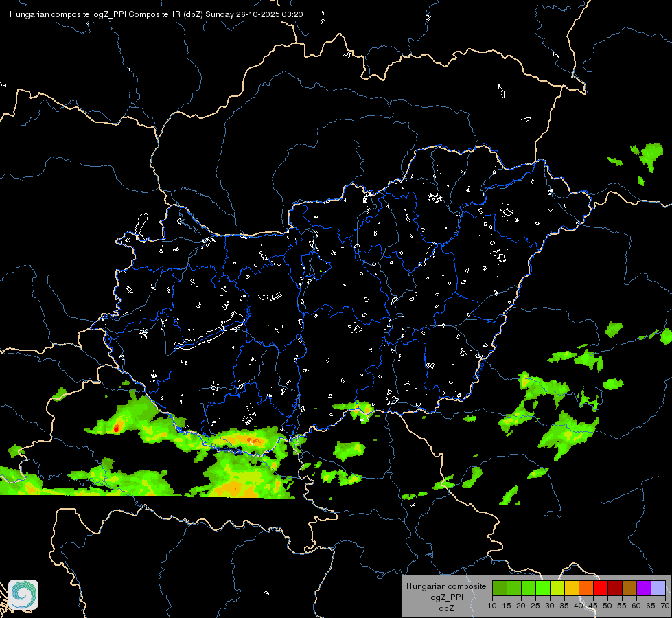
Task: Click the legend scale value 50
Action: point(607,606)
